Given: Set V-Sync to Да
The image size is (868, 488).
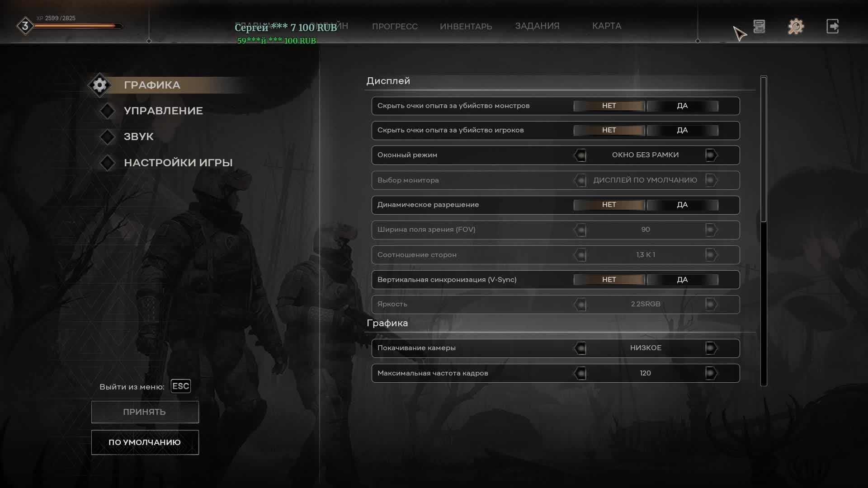Looking at the screenshot, I should click(682, 280).
